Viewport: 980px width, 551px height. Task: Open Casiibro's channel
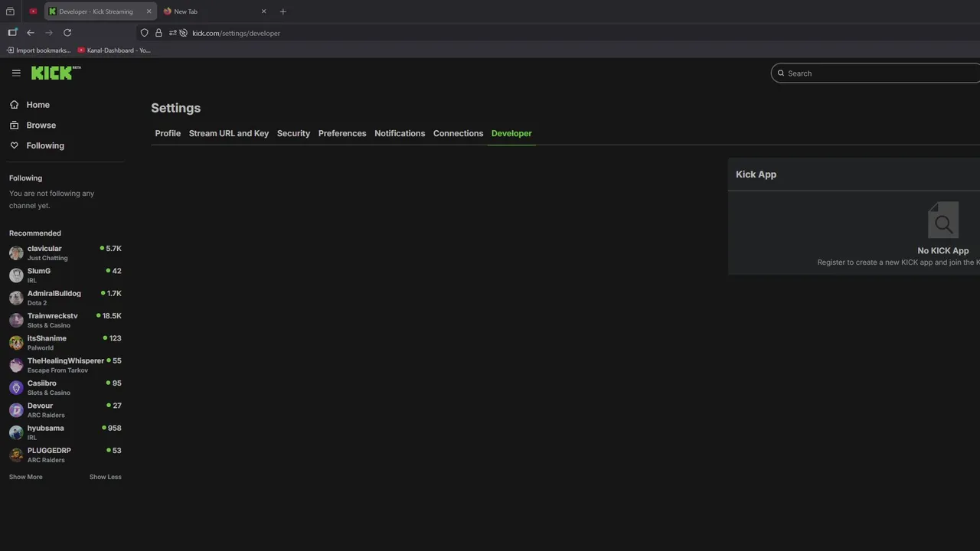point(65,387)
